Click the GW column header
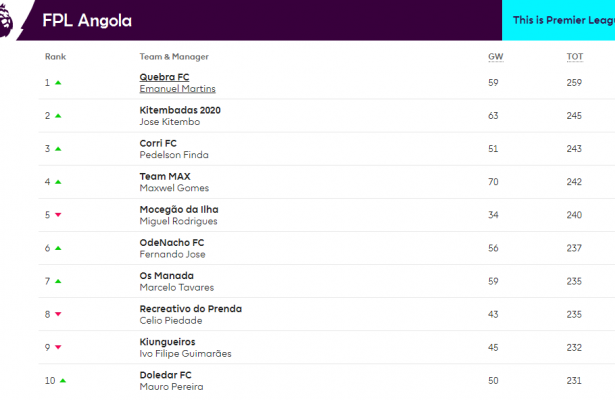 pyautogui.click(x=495, y=56)
